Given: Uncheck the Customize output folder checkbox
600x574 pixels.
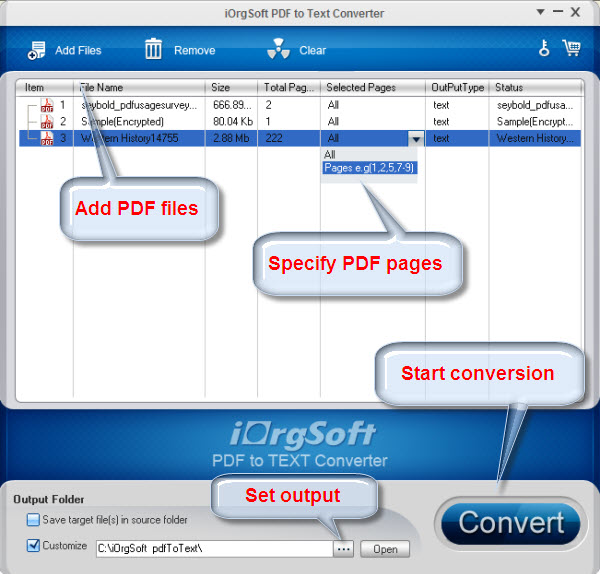Looking at the screenshot, I should tap(33, 545).
